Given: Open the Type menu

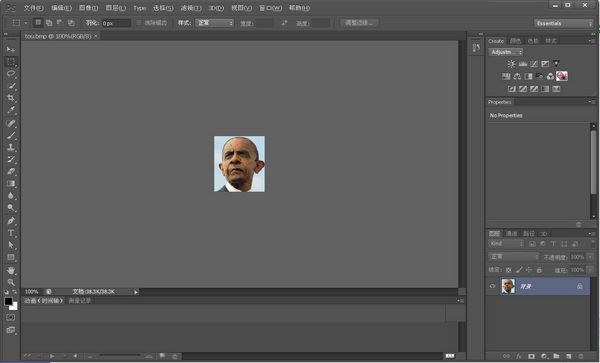Looking at the screenshot, I should 139,8.
